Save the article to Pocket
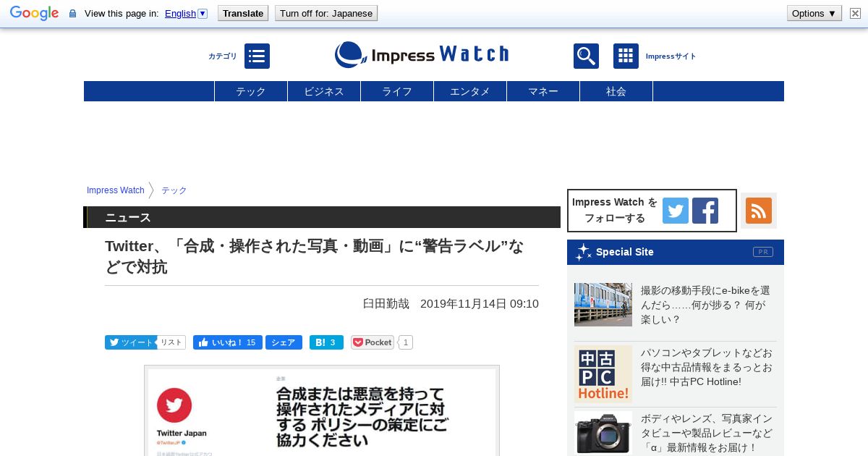 click(373, 342)
